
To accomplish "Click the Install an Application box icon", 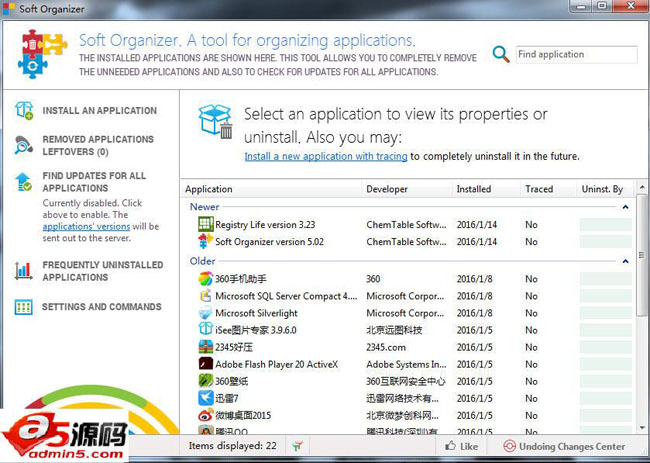I will click(x=24, y=111).
